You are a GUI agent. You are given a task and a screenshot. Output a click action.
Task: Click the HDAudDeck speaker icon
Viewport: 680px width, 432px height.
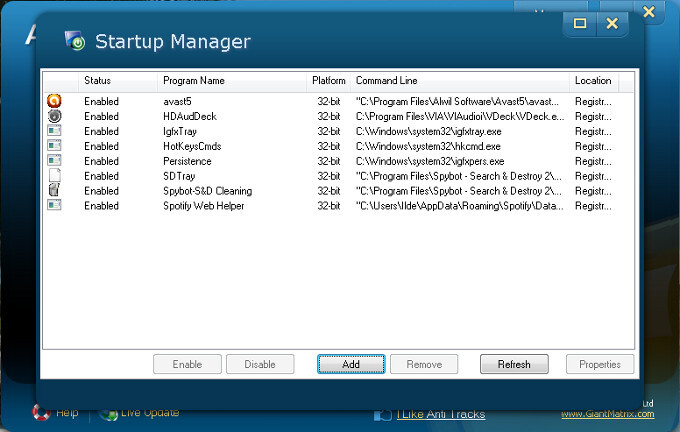click(54, 116)
